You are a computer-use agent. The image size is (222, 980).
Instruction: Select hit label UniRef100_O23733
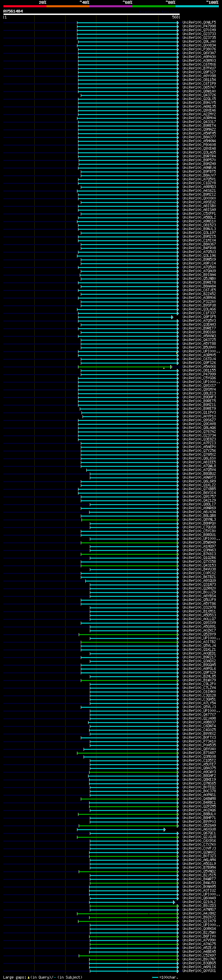pyautogui.click(x=199, y=34)
